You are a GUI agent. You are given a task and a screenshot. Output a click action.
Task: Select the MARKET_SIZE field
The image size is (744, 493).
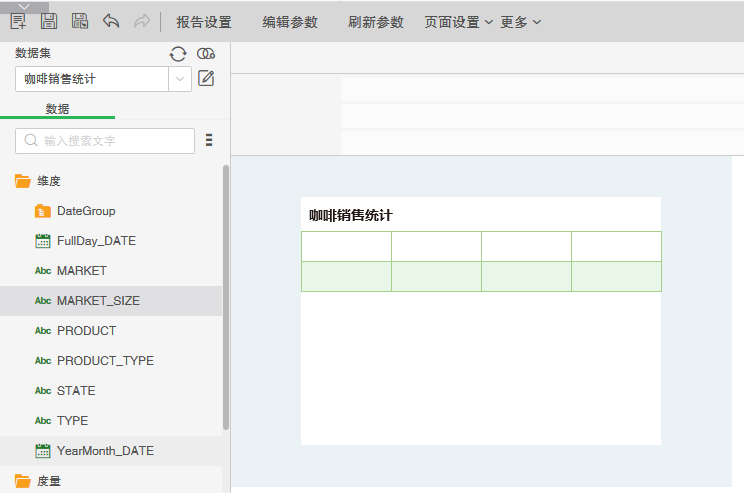98,301
